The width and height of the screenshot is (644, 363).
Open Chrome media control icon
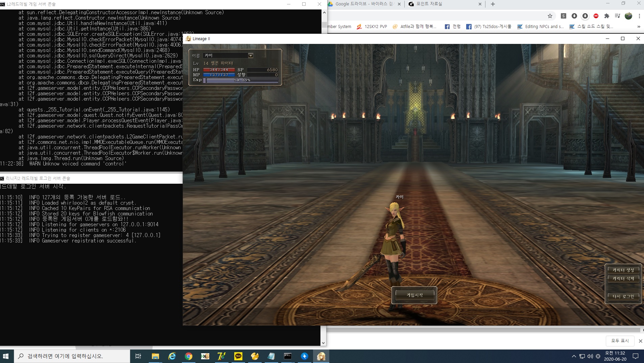(x=617, y=16)
